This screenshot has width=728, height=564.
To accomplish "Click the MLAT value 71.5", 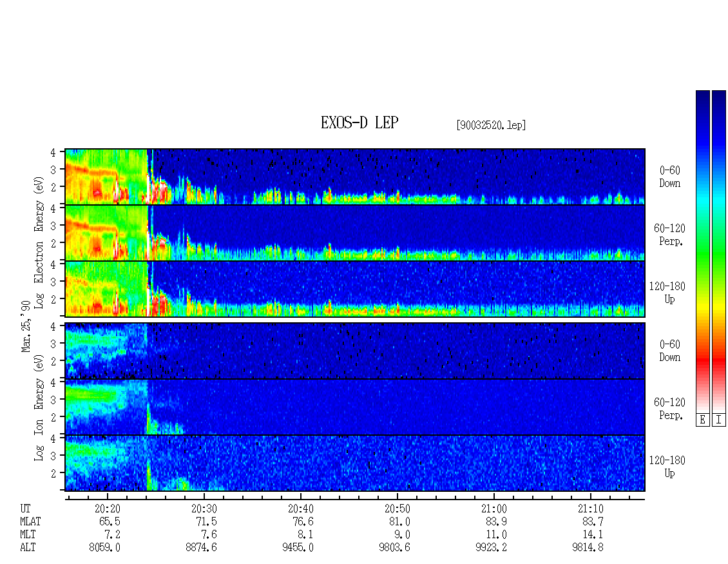I will [x=206, y=521].
